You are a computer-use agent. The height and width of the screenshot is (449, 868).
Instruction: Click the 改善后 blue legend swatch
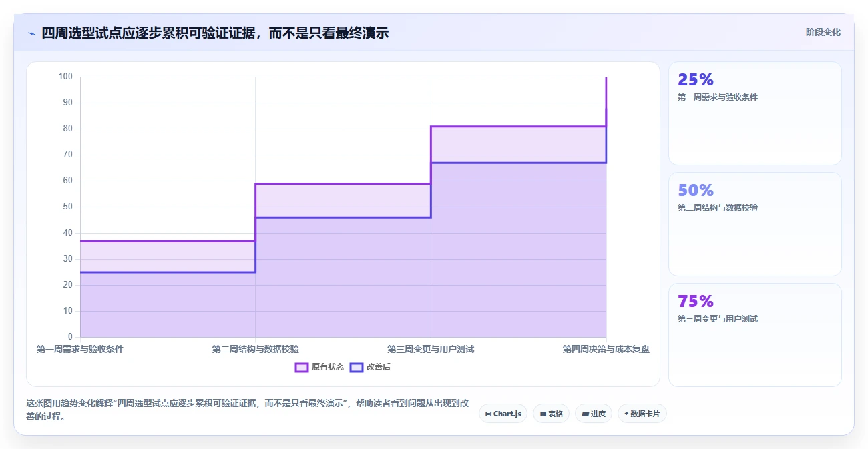point(357,367)
